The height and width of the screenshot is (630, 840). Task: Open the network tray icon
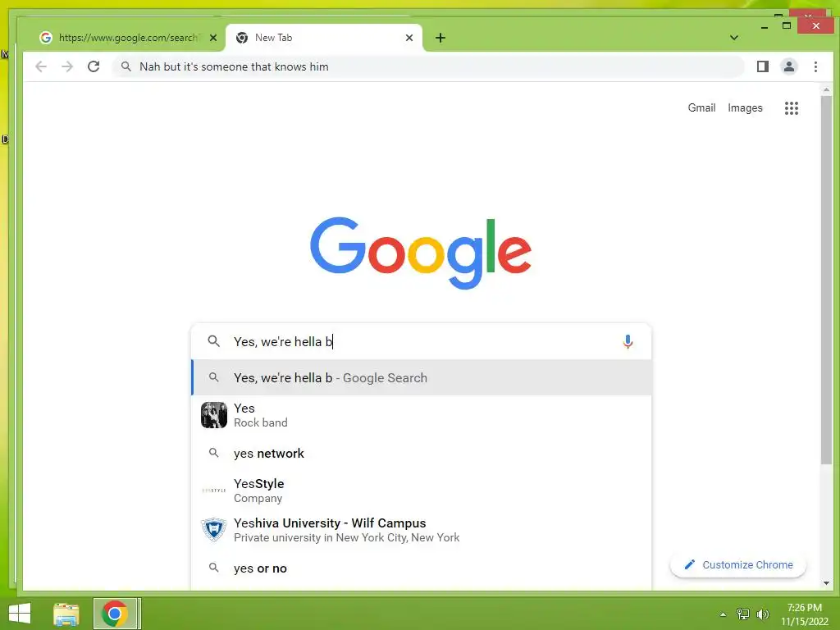click(x=743, y=614)
